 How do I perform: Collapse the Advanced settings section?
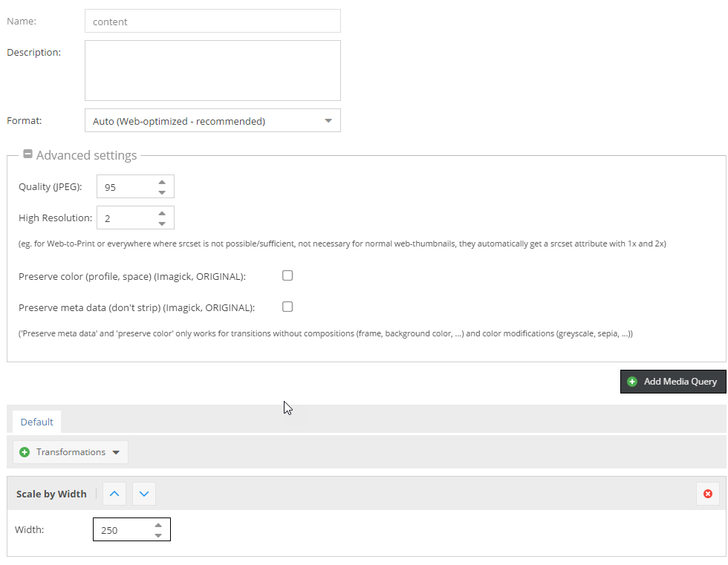[27, 154]
